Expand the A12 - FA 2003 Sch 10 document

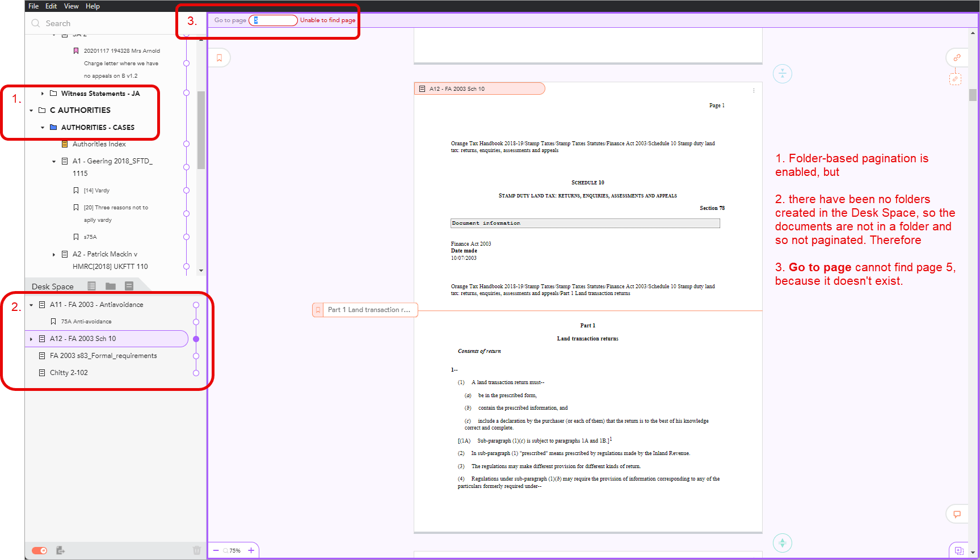(x=31, y=339)
